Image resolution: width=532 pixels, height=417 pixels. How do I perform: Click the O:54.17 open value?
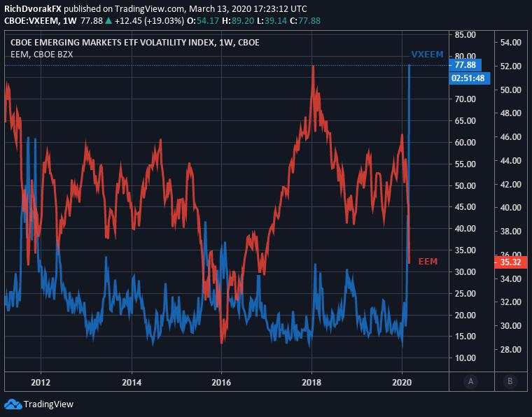(x=203, y=21)
